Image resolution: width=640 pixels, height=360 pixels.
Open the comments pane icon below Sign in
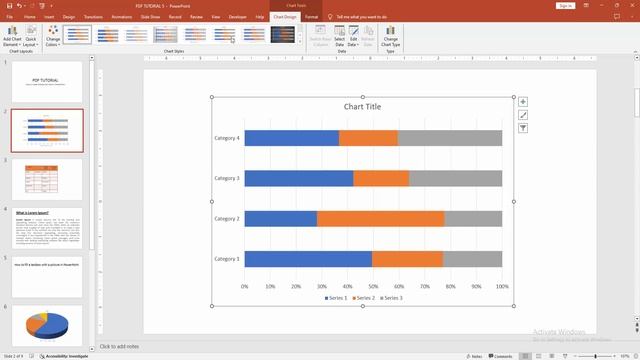coord(617,17)
